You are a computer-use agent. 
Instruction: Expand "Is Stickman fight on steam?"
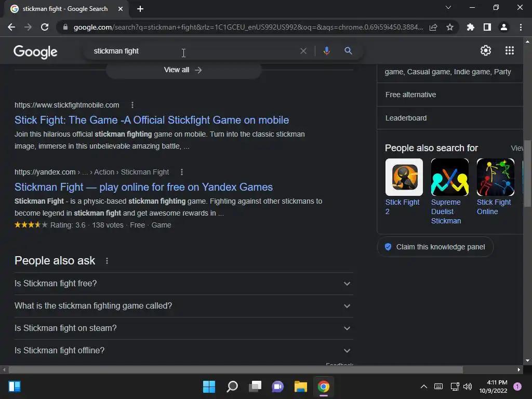[183, 328]
